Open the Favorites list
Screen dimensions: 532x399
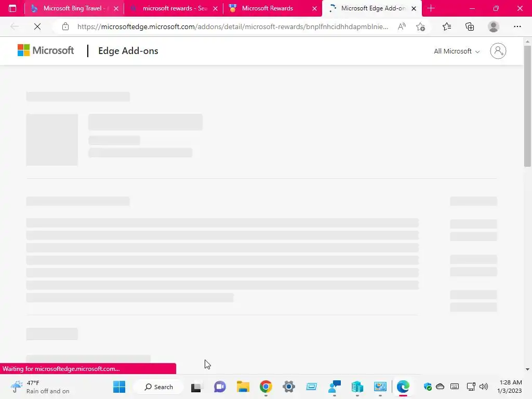tap(447, 26)
